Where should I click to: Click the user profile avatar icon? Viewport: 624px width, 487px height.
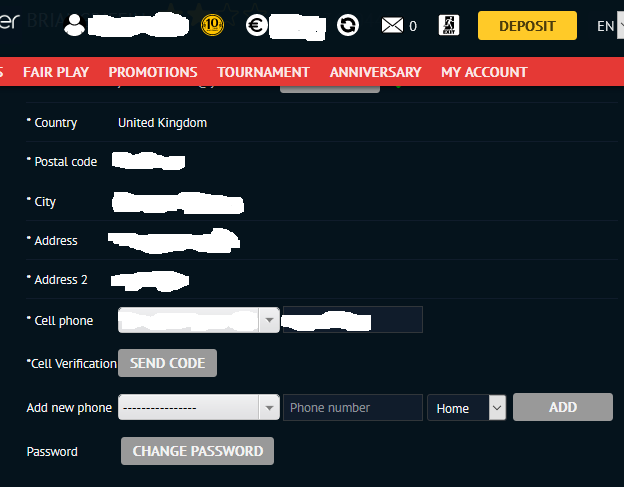[x=74, y=25]
